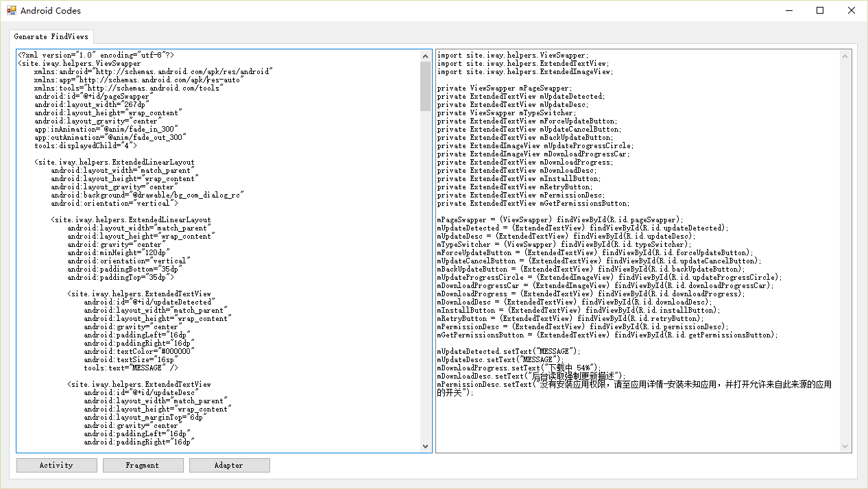This screenshot has height=489, width=868.
Task: Generate code with the Adapter button
Action: pyautogui.click(x=230, y=465)
